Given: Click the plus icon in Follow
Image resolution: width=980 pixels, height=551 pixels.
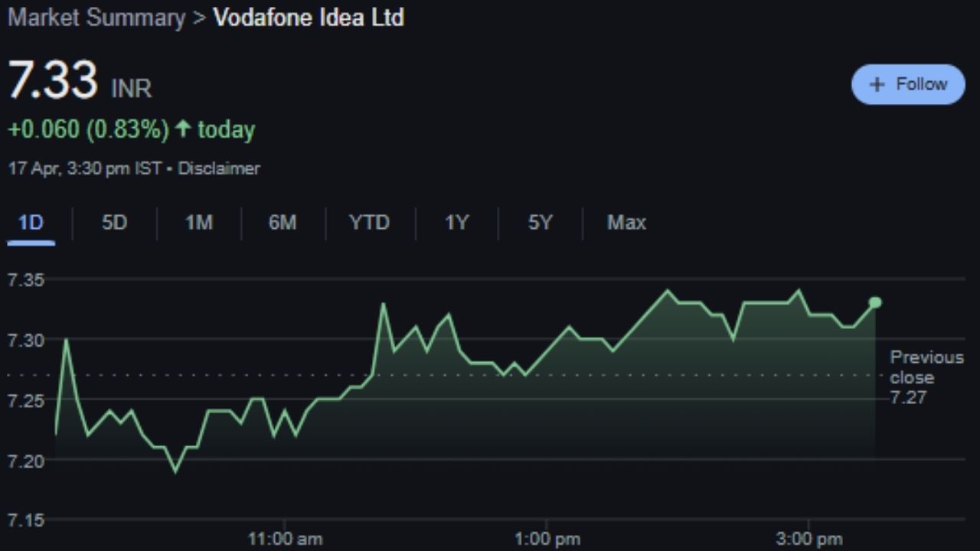Looking at the screenshot, I should click(877, 84).
